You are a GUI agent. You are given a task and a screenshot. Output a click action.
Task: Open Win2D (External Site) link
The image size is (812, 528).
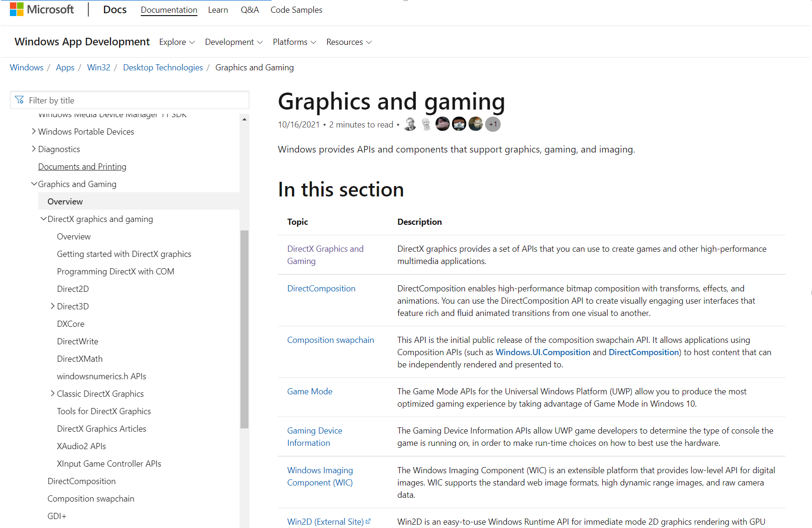[x=325, y=521]
